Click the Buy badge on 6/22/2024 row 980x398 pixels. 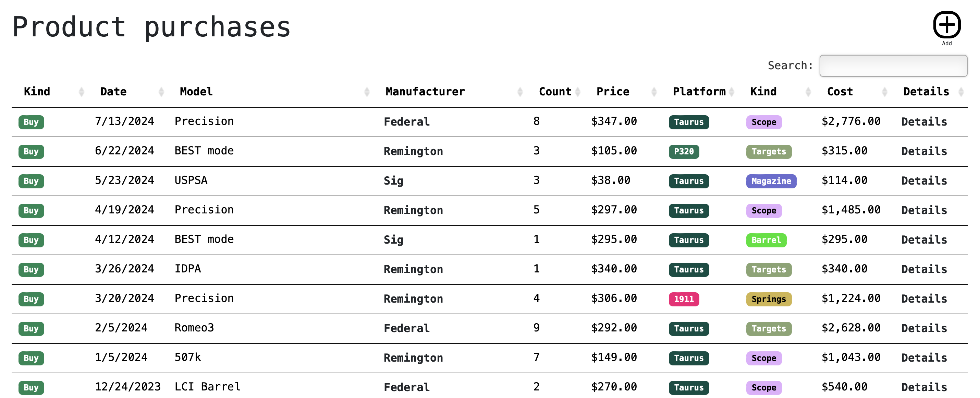point(31,152)
